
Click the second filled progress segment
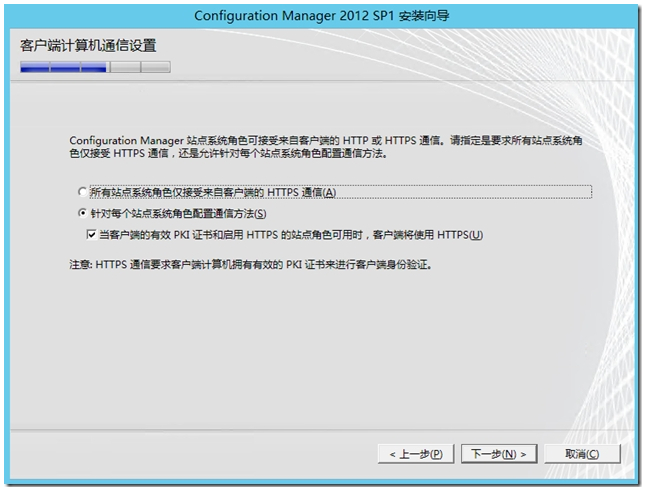pos(64,67)
